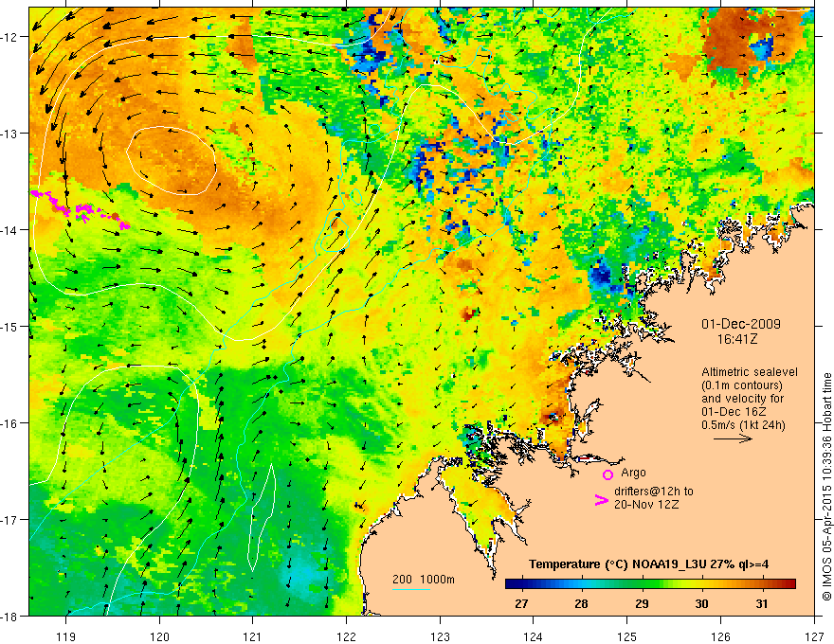Image resolution: width=834 pixels, height=644 pixels.
Task: Click longitude axis label 125
Action: [627, 636]
